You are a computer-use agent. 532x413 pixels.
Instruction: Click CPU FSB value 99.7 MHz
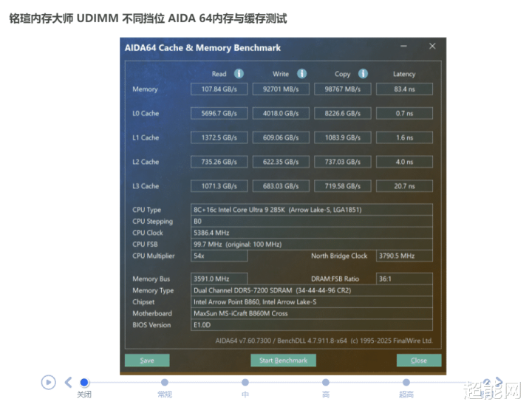pos(312,245)
